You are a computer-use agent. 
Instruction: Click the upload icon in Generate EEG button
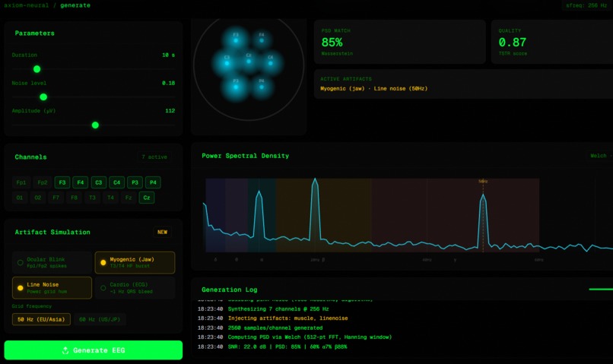(x=65, y=350)
